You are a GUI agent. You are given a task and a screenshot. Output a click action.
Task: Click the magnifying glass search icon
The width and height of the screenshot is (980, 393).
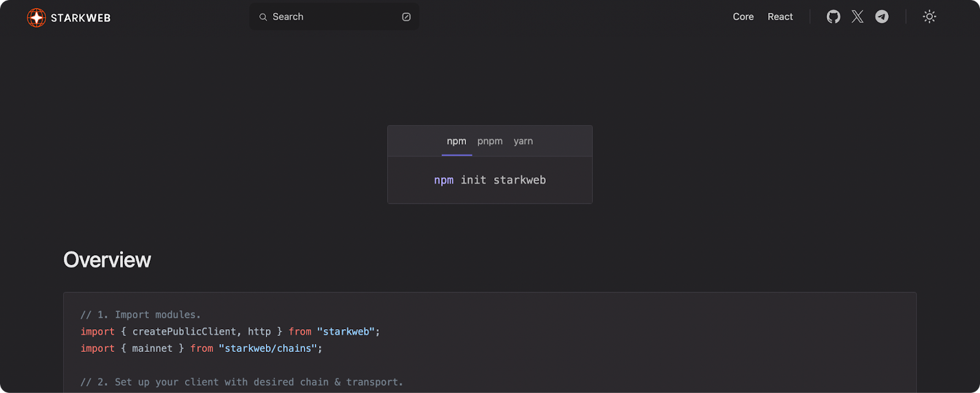click(263, 17)
